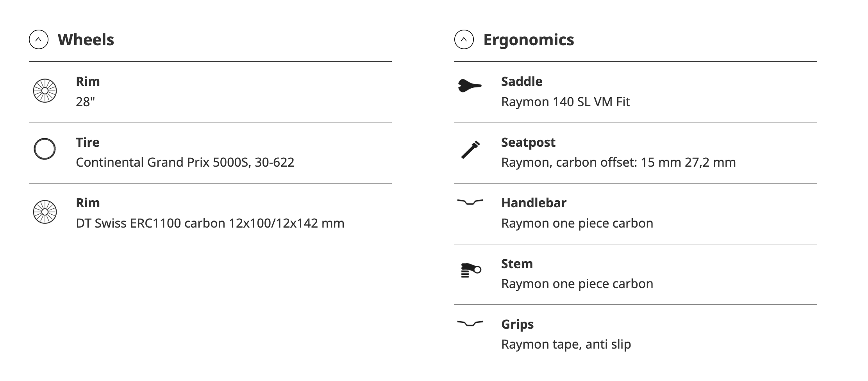Click the wheel icon beside Rim 28"
This screenshot has height=381, width=868.
[x=45, y=91]
